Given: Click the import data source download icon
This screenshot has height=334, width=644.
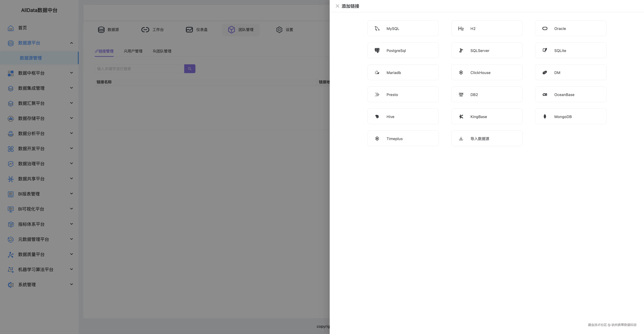Looking at the screenshot, I should [461, 139].
